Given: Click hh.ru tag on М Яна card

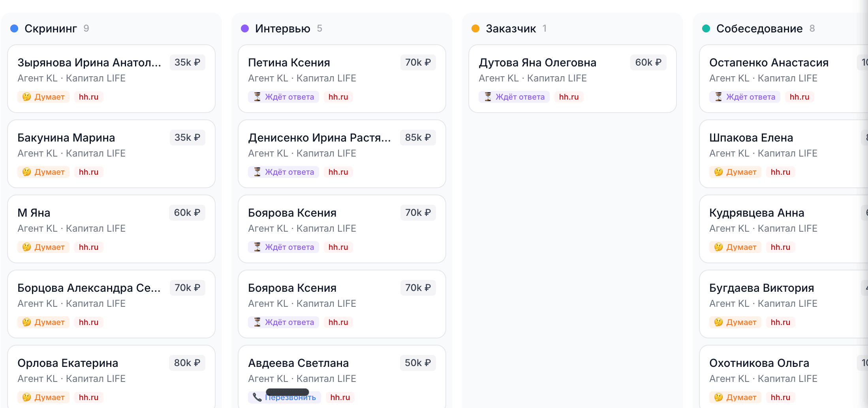Looking at the screenshot, I should [x=89, y=247].
